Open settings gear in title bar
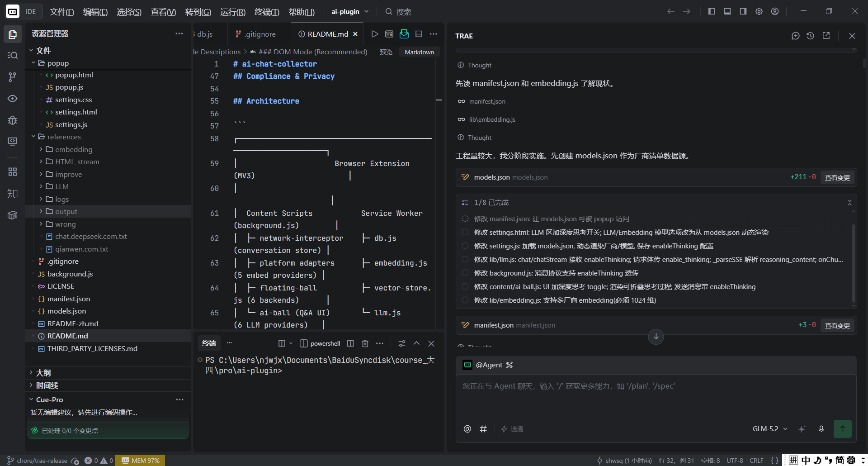Screen dimensions: 868x466 (759, 11)
